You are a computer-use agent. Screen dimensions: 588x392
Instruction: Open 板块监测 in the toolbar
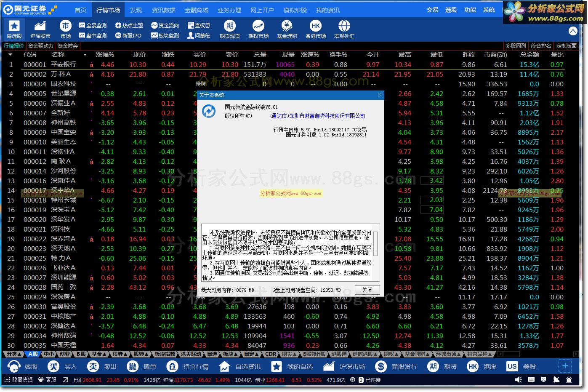pyautogui.click(x=165, y=36)
